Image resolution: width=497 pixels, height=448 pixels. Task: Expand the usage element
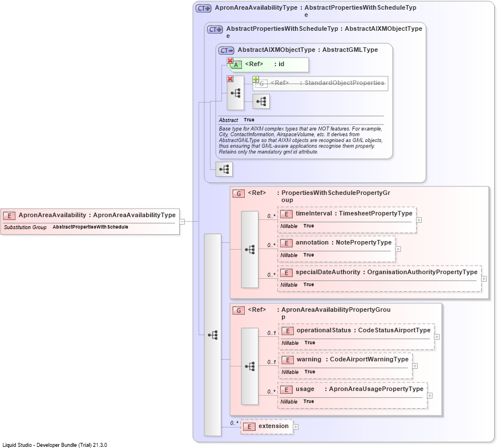430,396
